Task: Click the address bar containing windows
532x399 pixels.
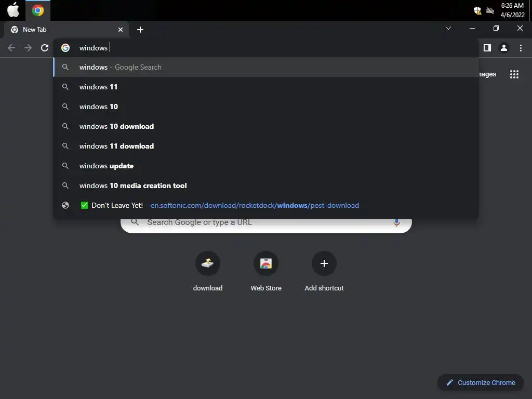Action: [265, 48]
